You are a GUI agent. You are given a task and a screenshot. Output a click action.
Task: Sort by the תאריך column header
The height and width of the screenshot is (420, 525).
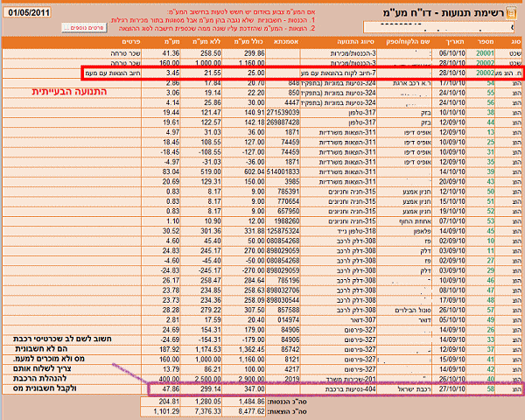tap(455, 41)
